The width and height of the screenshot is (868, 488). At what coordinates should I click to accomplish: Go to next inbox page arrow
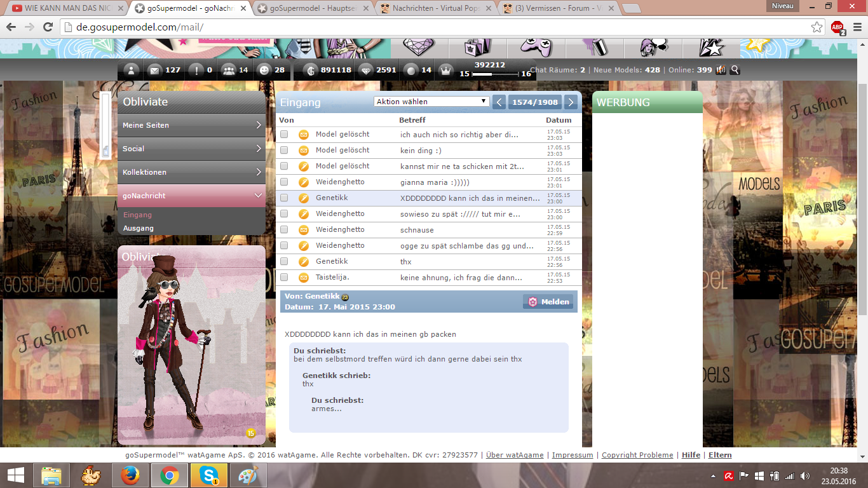(x=571, y=102)
